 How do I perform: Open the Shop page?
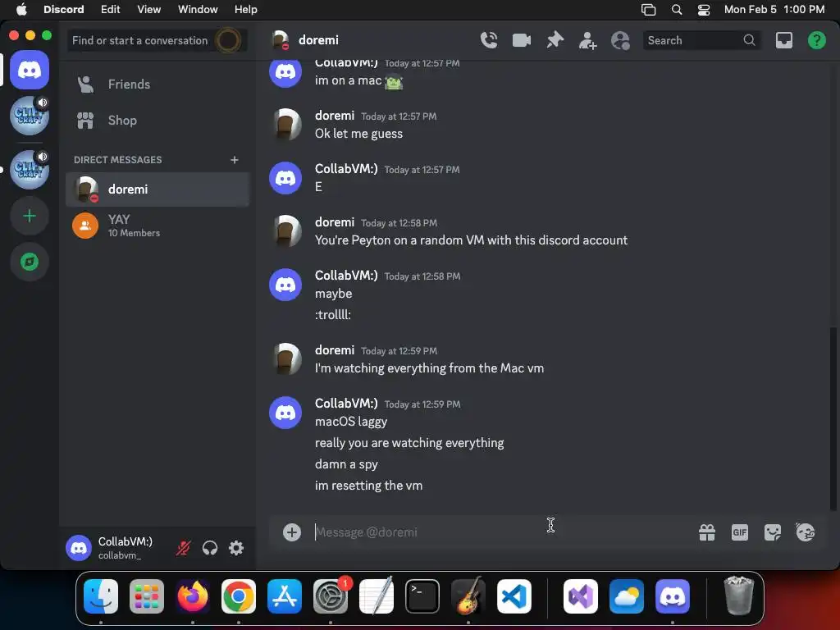point(157,121)
